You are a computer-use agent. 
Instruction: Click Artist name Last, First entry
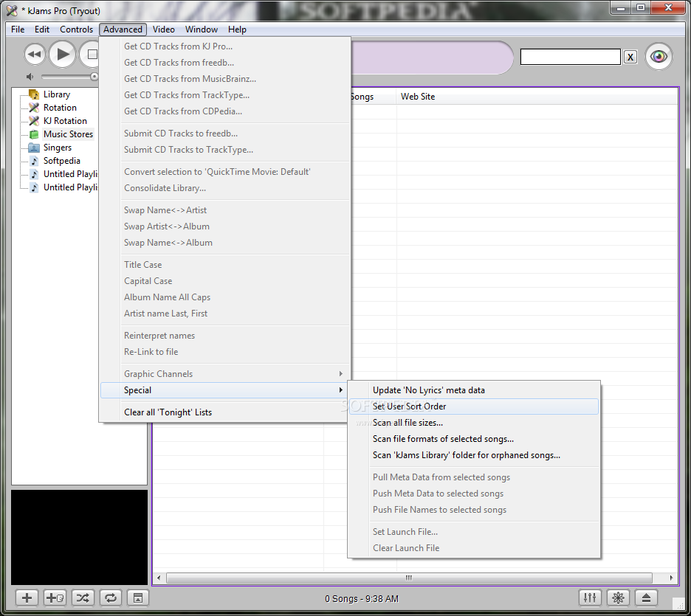(224, 314)
